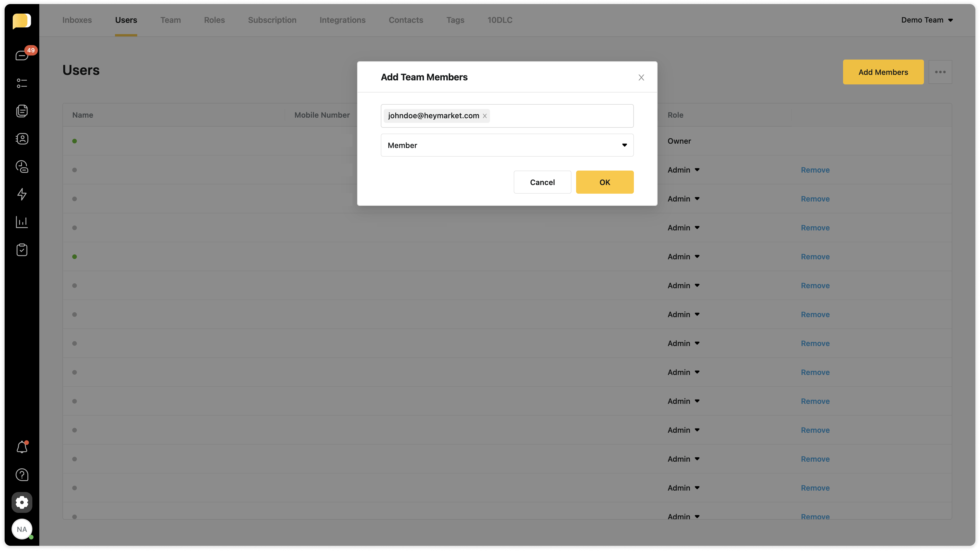Image resolution: width=980 pixels, height=551 pixels.
Task: Remove the johndoe@heymarket.com email chip
Action: click(485, 116)
